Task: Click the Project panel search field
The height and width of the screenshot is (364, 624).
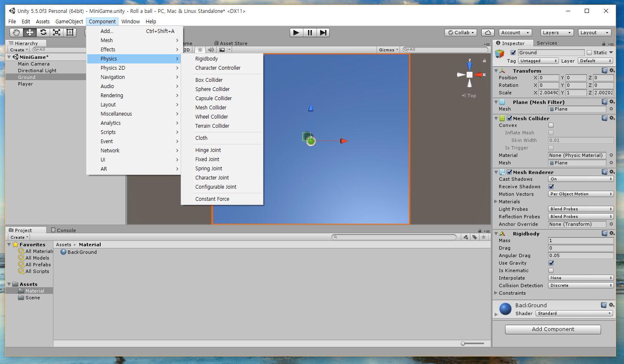Action: [394, 237]
